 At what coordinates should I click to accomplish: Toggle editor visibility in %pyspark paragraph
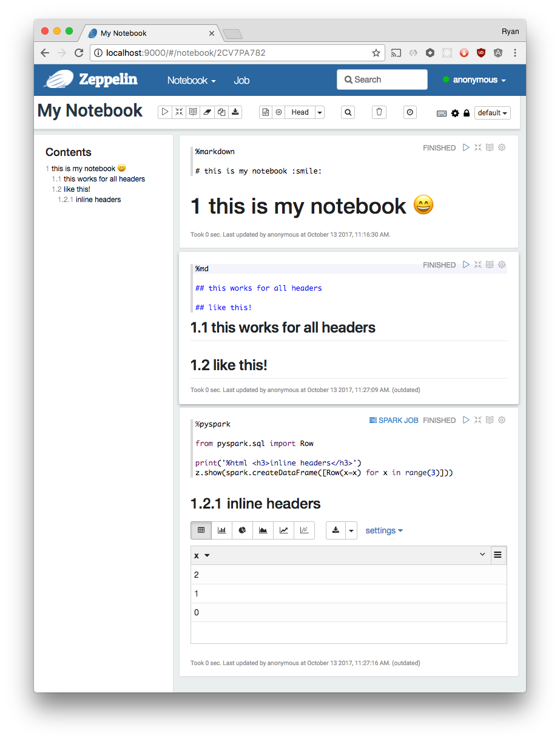[x=478, y=420]
